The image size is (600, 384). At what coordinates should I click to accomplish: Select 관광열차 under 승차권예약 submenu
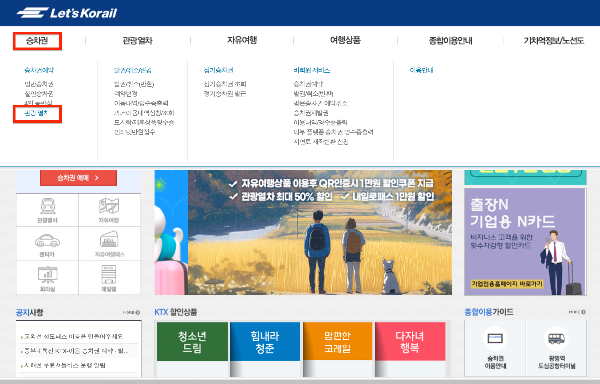[x=36, y=113]
